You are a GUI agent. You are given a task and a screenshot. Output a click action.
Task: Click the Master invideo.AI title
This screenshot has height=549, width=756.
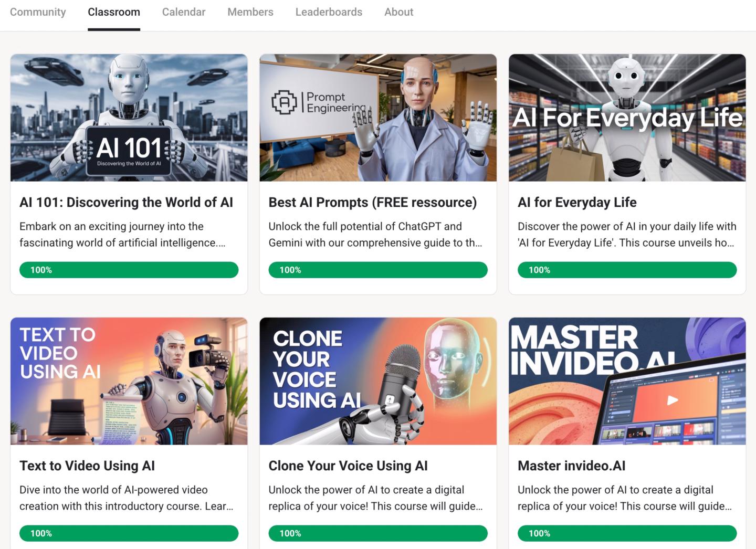pos(571,466)
